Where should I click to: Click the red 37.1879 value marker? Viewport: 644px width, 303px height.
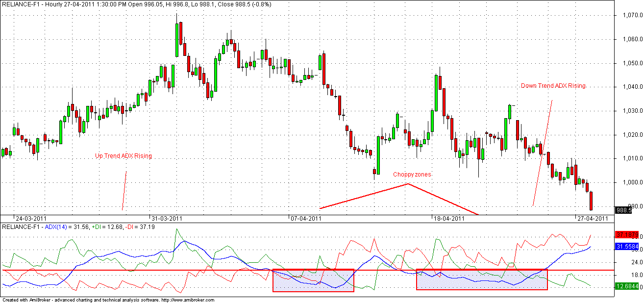pos(627,235)
